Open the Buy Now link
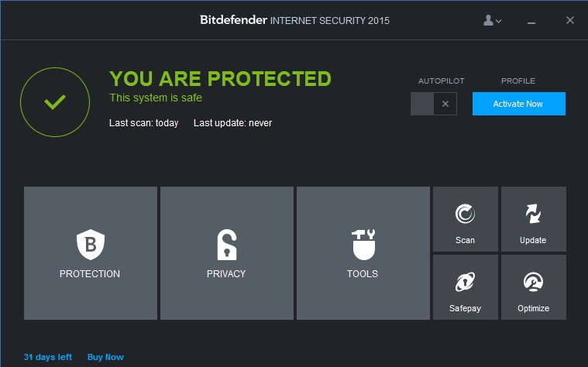This screenshot has height=367, width=588. [x=105, y=357]
